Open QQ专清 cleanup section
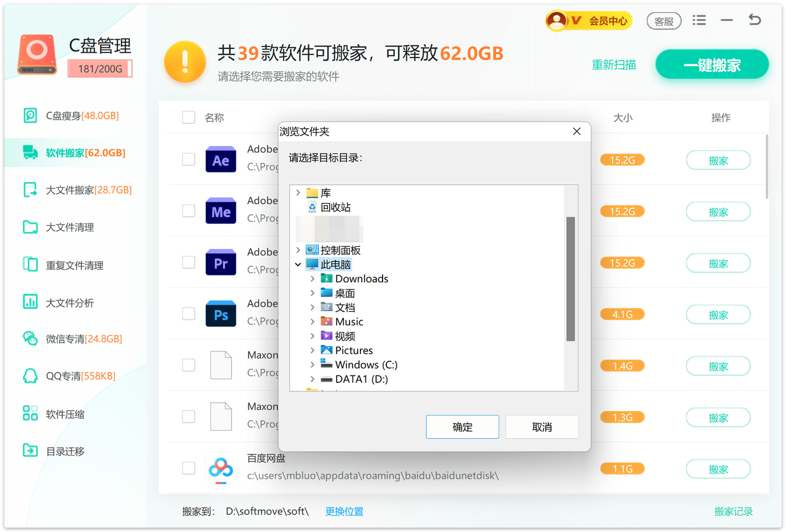Screen dimensions: 786x532 [x=80, y=376]
